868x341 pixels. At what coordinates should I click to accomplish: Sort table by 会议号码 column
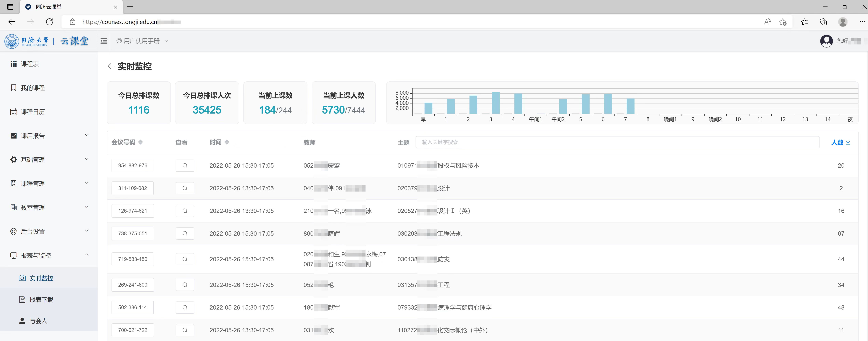point(141,142)
